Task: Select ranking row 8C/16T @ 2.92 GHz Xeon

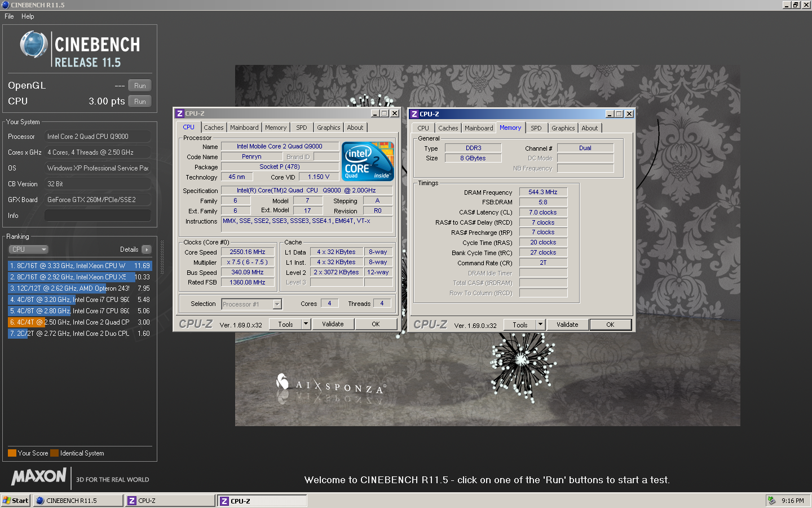Action: pyautogui.click(x=80, y=277)
